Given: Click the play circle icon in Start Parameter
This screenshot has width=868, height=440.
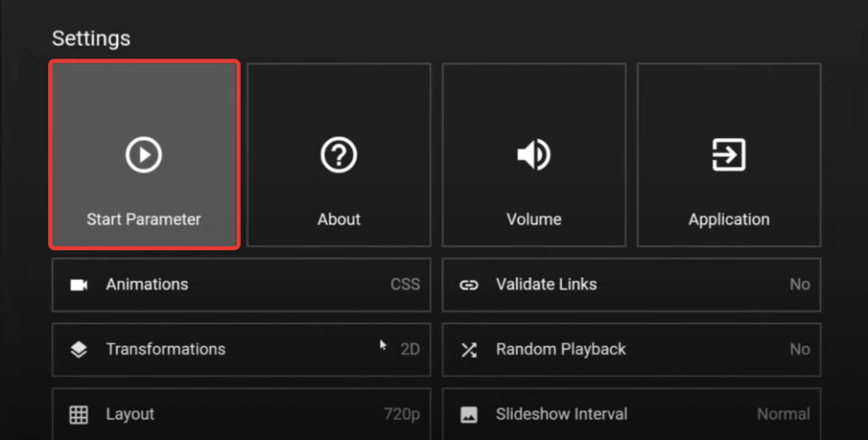Looking at the screenshot, I should [x=143, y=155].
